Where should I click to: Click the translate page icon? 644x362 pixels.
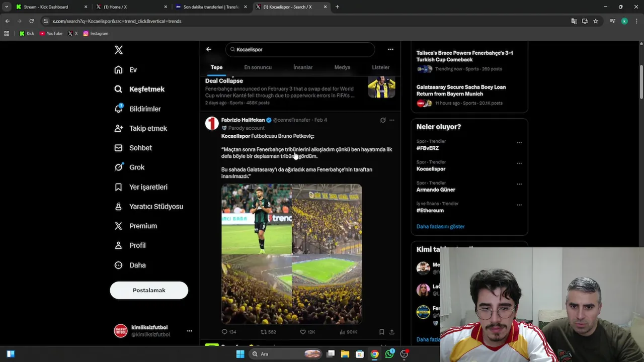click(x=574, y=21)
